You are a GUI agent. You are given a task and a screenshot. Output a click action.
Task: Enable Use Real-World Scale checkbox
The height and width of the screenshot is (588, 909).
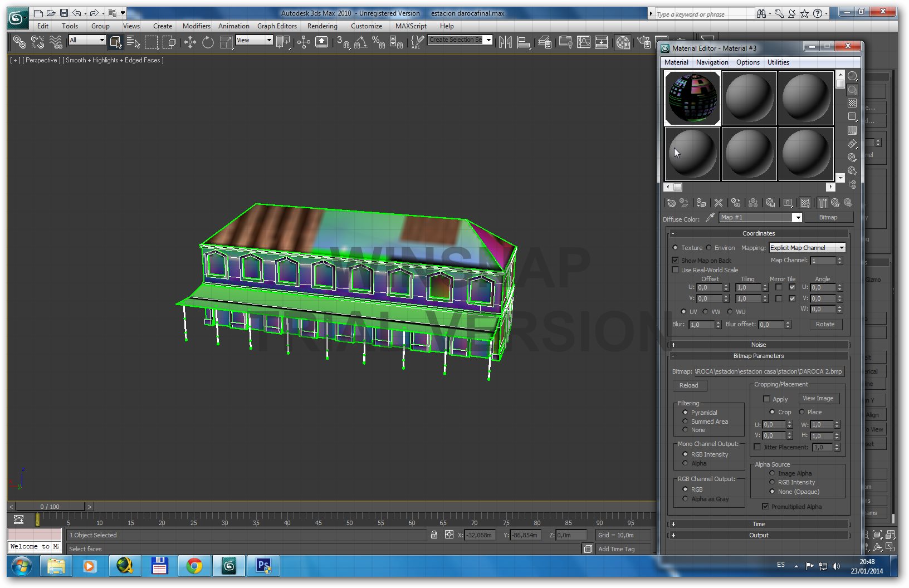click(676, 270)
